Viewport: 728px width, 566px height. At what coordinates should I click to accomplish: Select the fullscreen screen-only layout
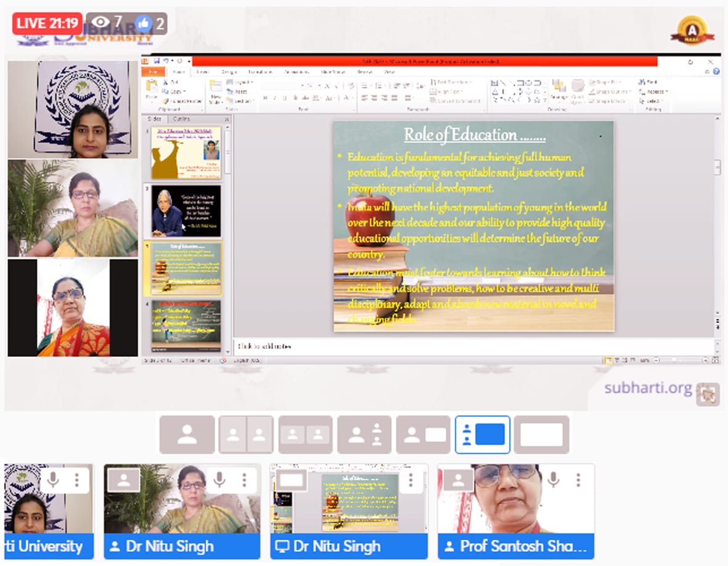click(x=541, y=435)
